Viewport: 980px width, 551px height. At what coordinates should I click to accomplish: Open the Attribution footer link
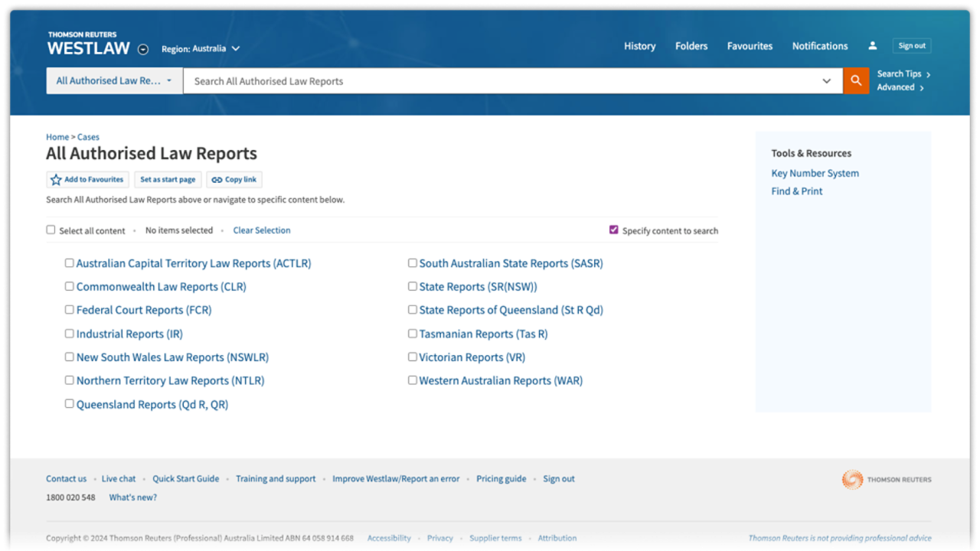pos(557,538)
